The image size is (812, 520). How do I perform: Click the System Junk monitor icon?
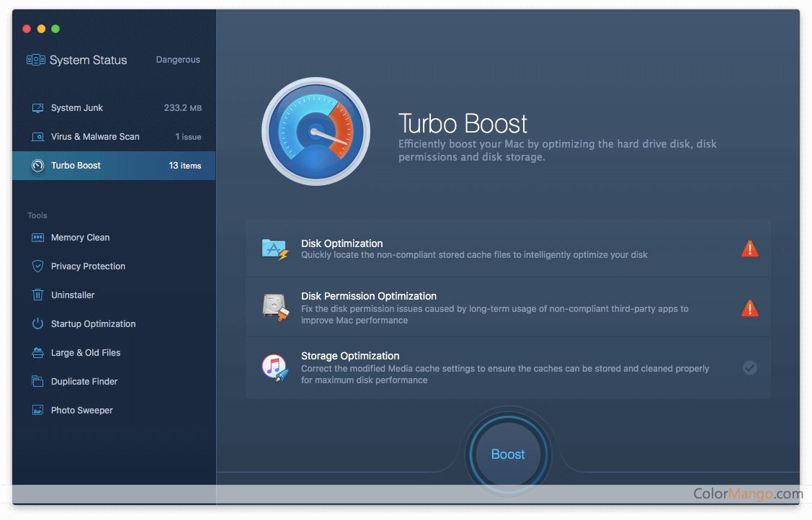pos(38,108)
